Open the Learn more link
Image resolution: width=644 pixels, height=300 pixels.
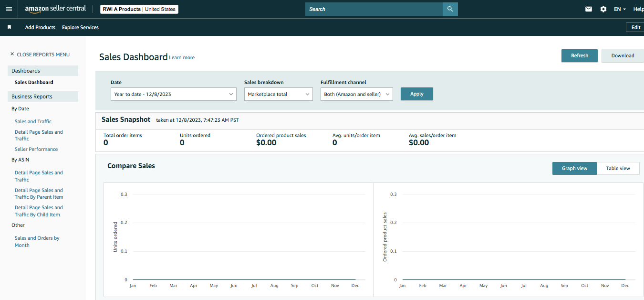182,57
